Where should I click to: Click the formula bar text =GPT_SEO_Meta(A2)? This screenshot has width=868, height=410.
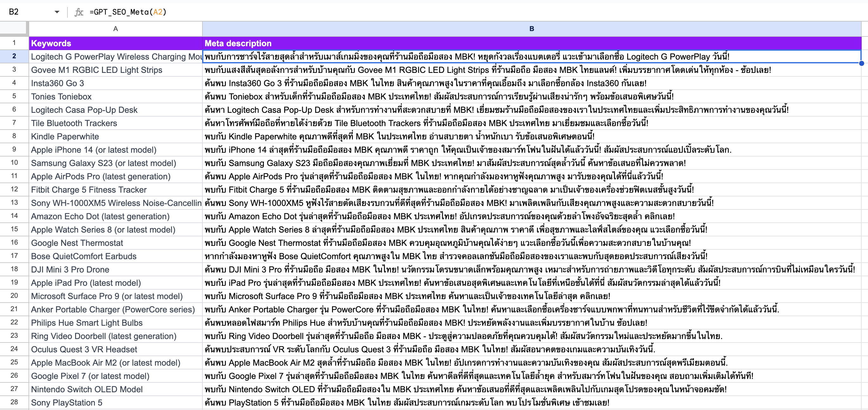128,12
